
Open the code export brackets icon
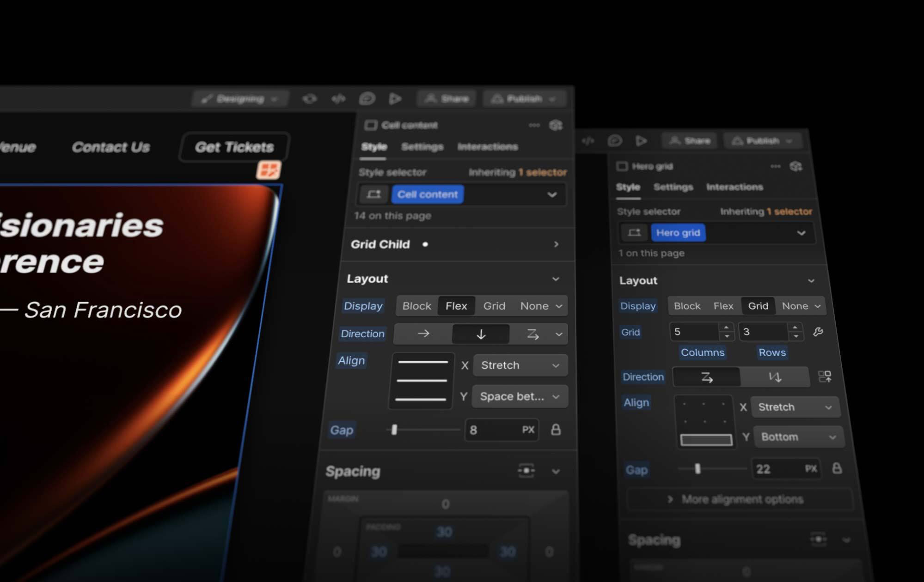(x=338, y=98)
